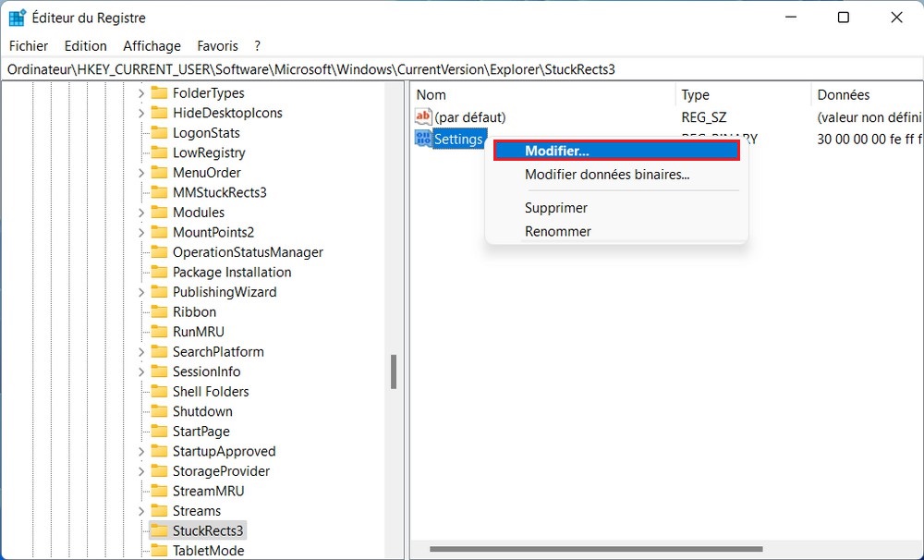Screen dimensions: 924x560
Task: Expand the FolderTypes key
Action: [x=140, y=93]
